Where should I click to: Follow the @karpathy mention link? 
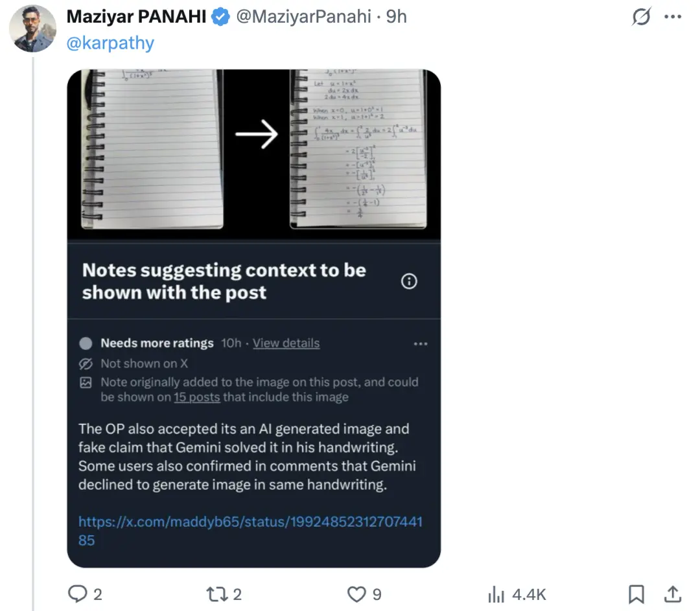tap(110, 43)
